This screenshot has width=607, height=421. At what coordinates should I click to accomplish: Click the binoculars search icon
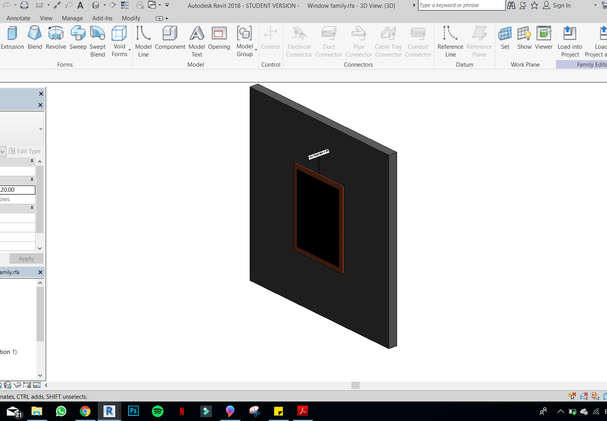(511, 5)
